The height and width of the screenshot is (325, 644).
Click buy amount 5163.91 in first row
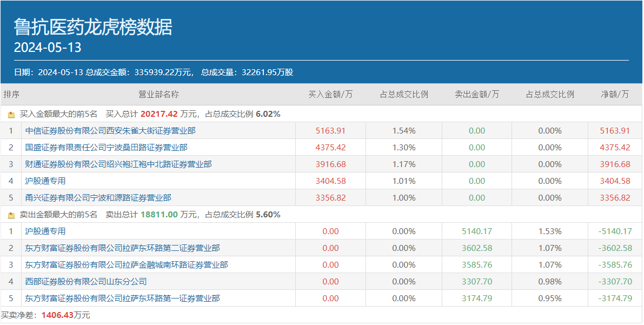coord(330,131)
